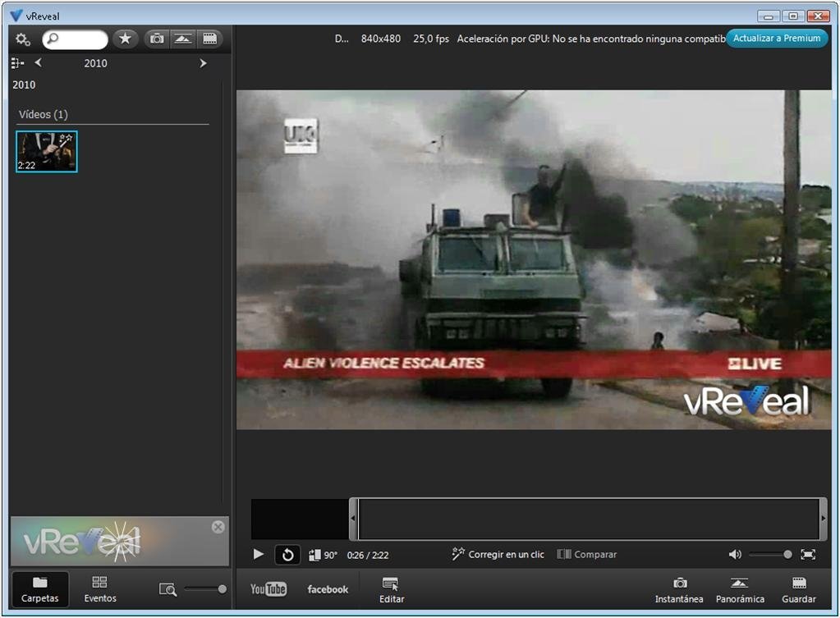Click the Vídeos (1) section header

click(44, 114)
